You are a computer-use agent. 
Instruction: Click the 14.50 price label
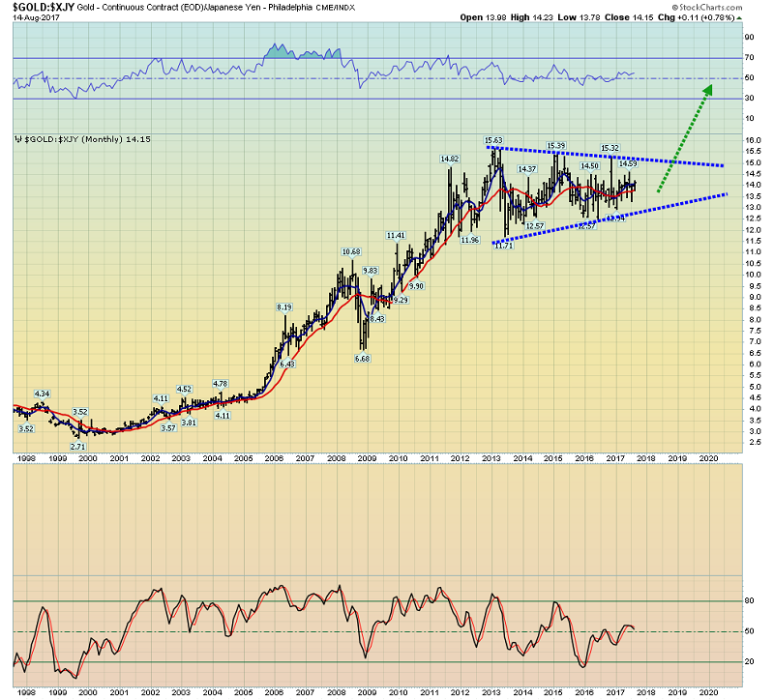click(x=589, y=166)
